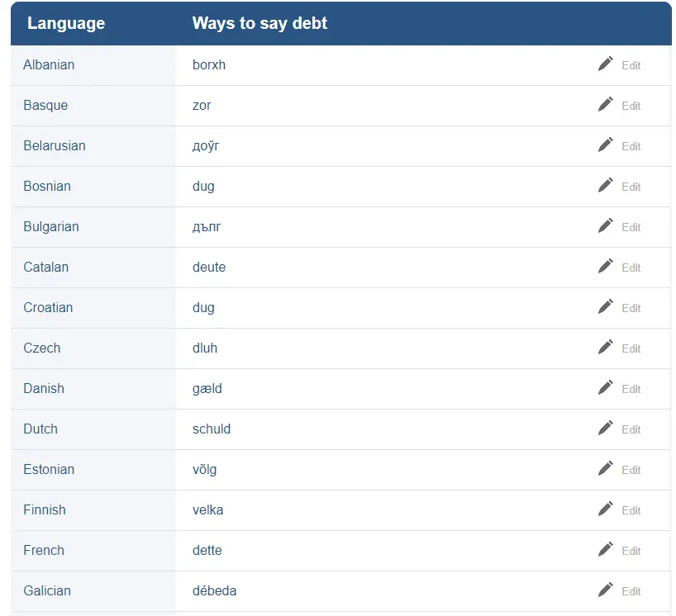Screen dimensions: 676x616
Task: Click the 'Ways to say debt' header
Action: [259, 23]
